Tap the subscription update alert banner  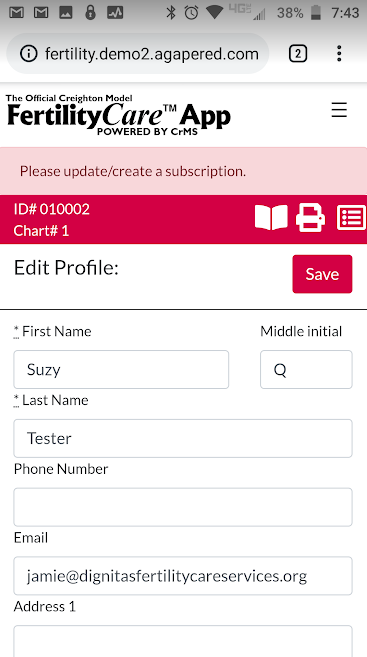coord(184,171)
